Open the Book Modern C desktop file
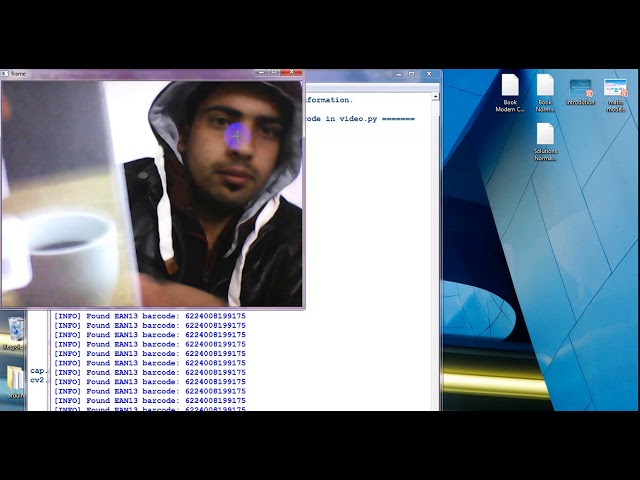640x480 pixels. point(510,93)
